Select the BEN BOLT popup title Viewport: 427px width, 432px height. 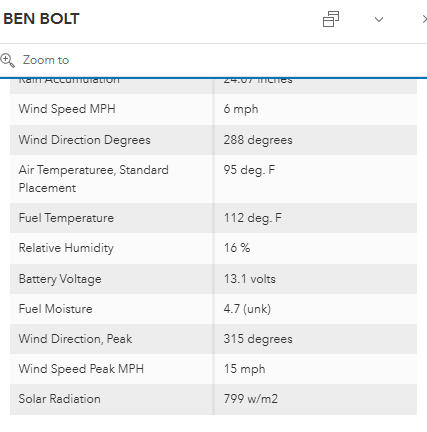41,19
